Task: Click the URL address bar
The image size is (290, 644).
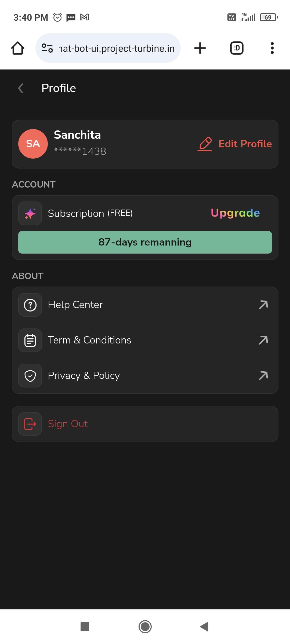Action: [108, 48]
